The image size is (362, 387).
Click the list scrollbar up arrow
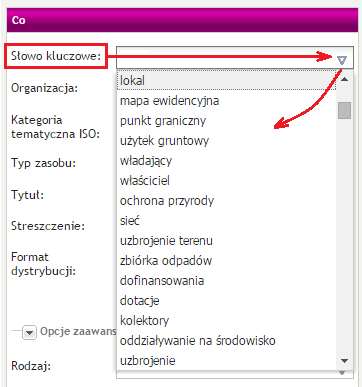pyautogui.click(x=344, y=79)
